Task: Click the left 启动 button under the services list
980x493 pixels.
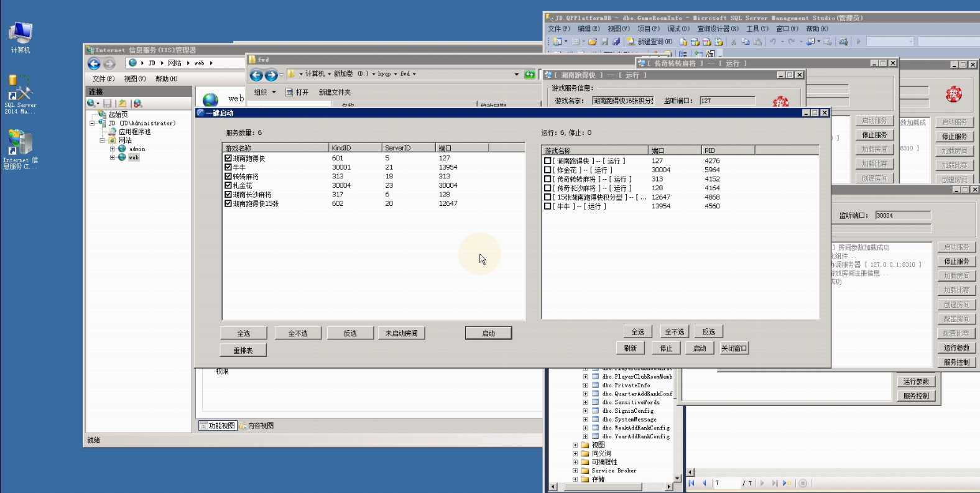Action: 489,333
